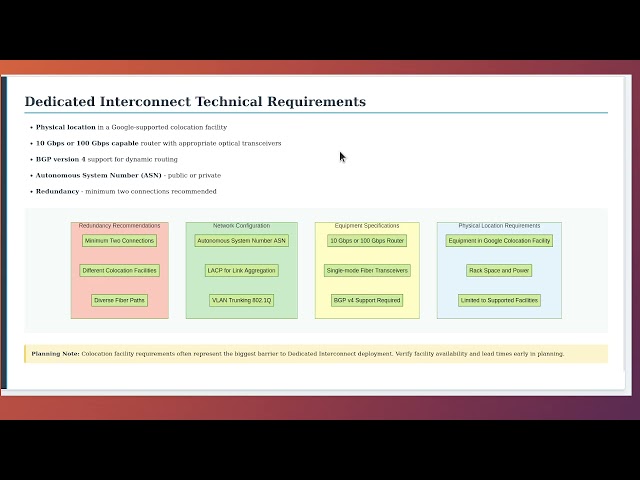
Task: Select the Minimum Two Connections box
Action: (x=120, y=241)
